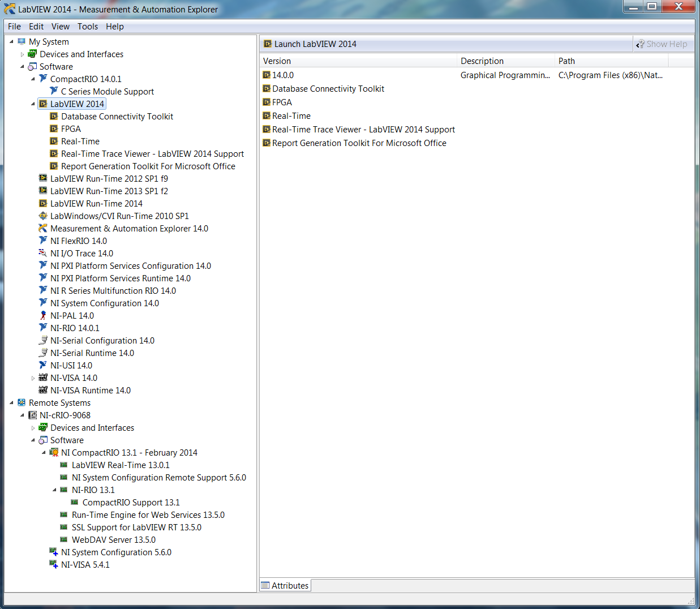
Task: Sort by the Version column header
Action: (358, 61)
